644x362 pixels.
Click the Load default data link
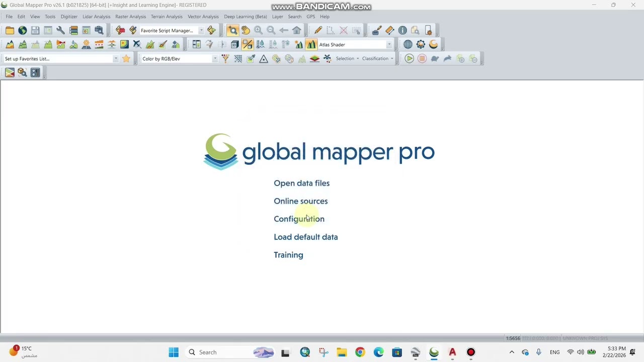(306, 237)
